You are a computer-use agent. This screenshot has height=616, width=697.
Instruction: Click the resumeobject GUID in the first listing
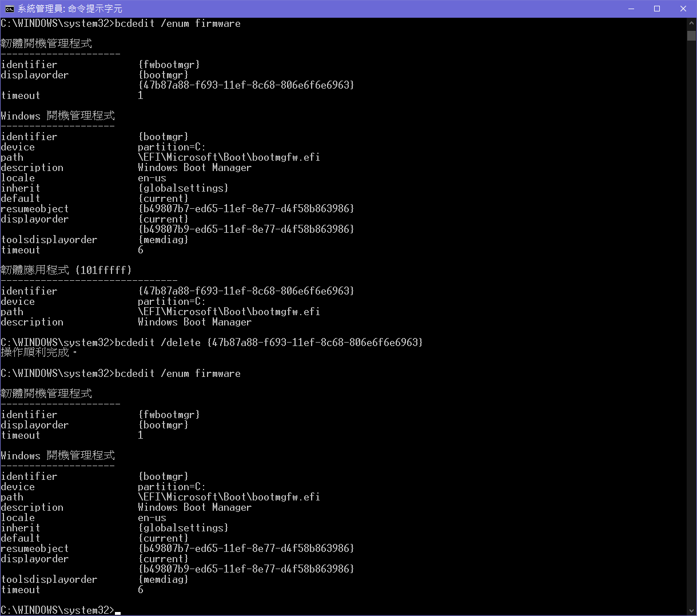click(x=246, y=209)
